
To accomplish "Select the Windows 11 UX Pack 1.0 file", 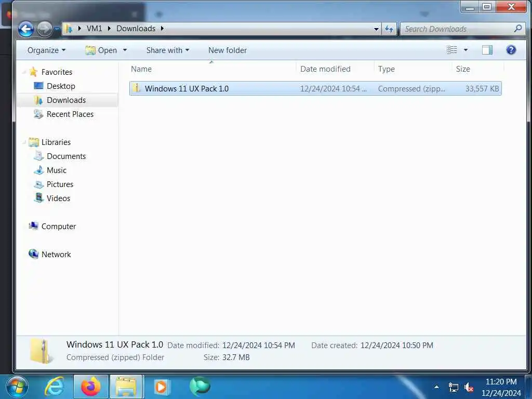I will (x=315, y=88).
